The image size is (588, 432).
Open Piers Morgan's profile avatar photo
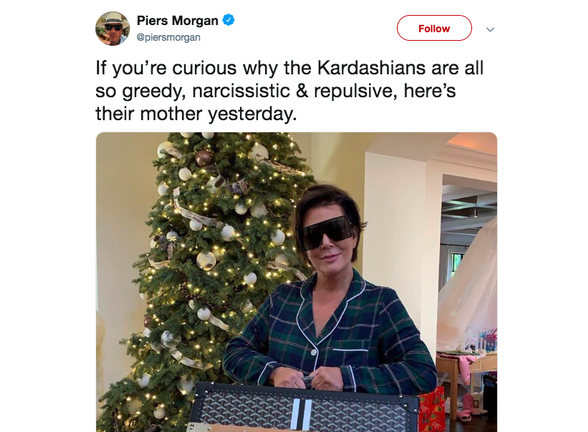pos(112,28)
